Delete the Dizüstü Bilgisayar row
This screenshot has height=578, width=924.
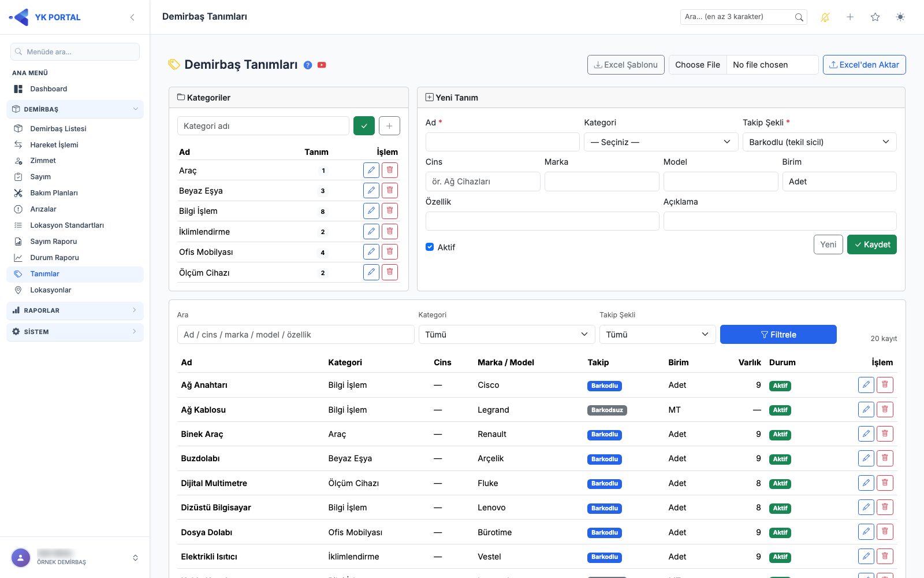point(885,507)
